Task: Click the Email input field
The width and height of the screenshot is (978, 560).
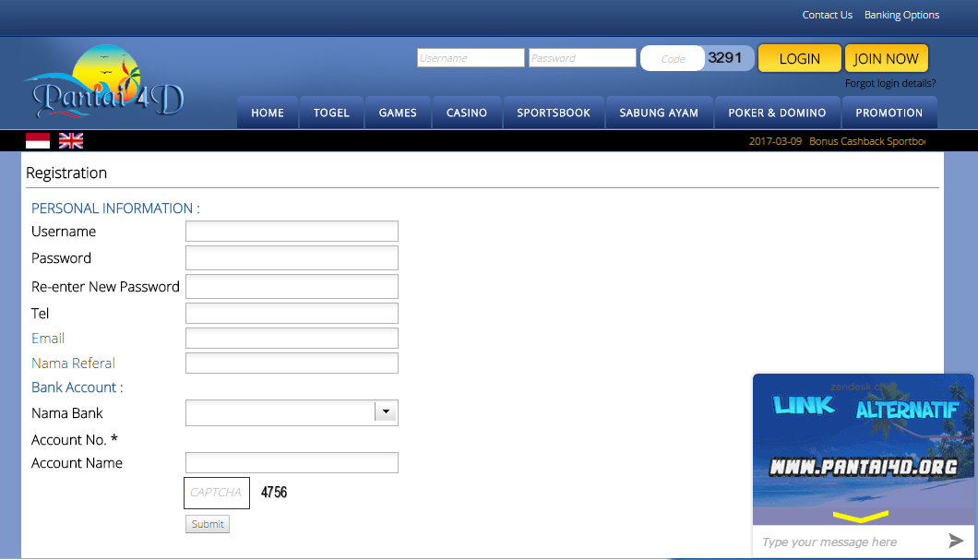Action: (292, 338)
